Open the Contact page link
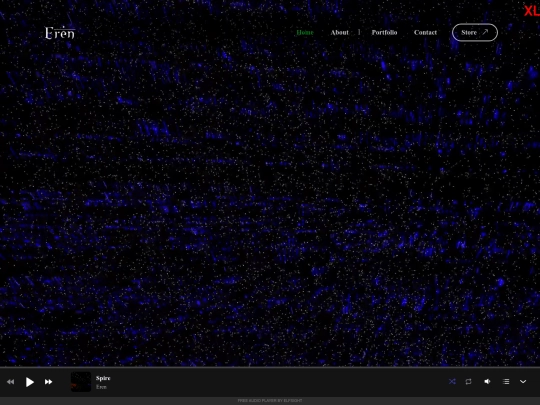 coord(425,32)
